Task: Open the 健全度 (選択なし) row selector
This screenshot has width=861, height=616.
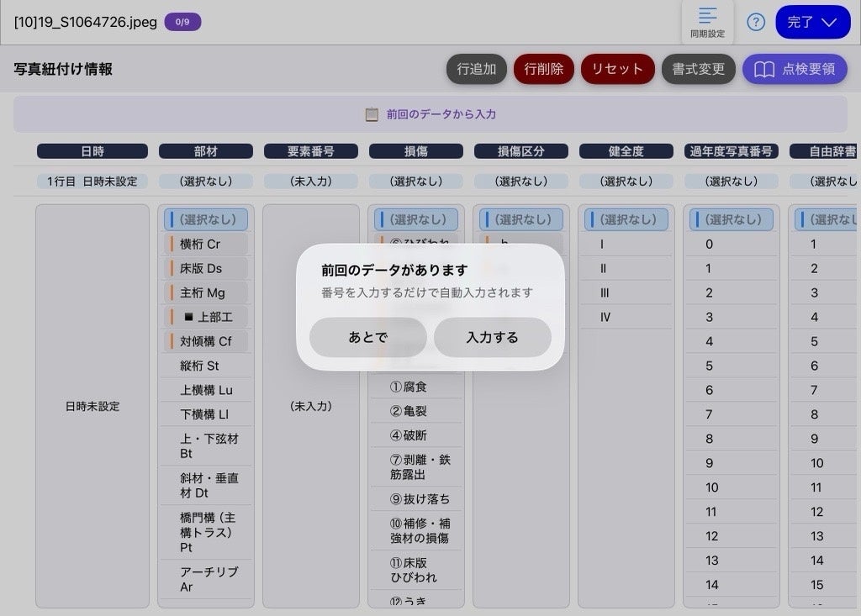Action: click(626, 182)
